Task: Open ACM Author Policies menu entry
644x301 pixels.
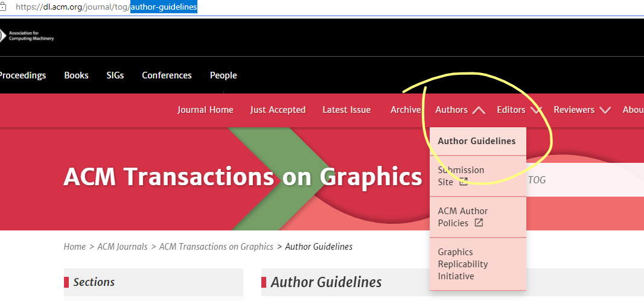Action: (x=477, y=217)
